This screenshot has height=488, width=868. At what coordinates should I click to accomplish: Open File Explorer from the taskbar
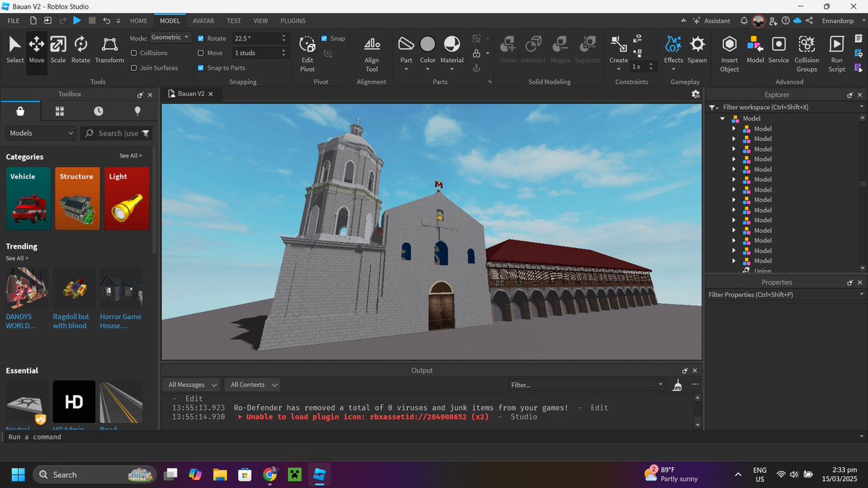(220, 474)
